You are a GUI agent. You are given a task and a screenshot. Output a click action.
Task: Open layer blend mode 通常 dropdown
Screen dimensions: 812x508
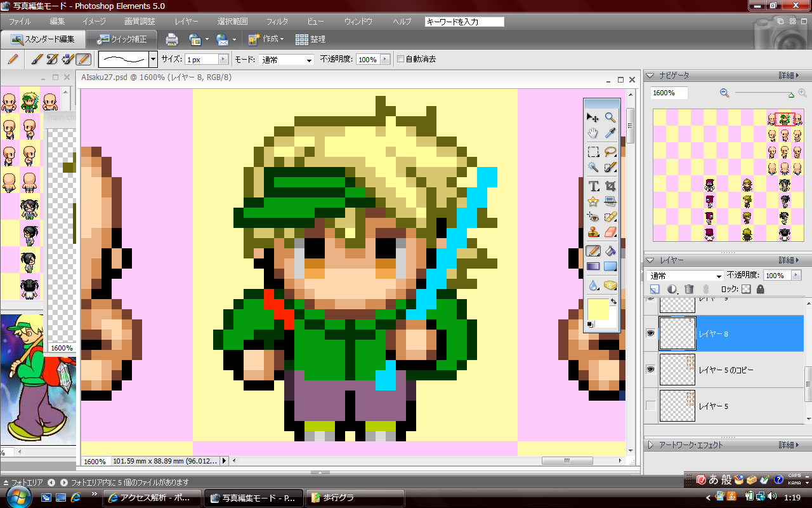pos(685,276)
